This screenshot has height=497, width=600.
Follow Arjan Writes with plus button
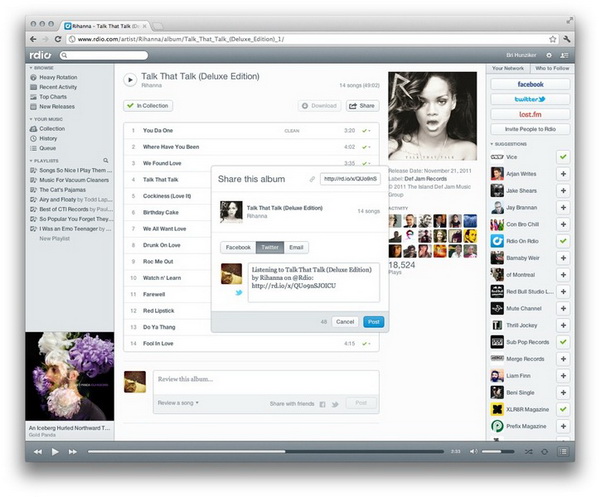point(563,174)
